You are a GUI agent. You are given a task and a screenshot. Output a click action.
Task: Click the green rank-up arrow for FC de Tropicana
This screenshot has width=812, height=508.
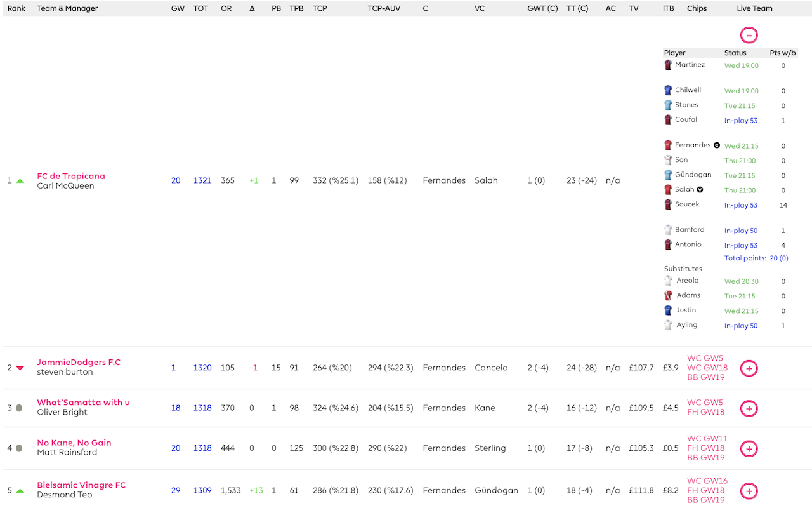(x=20, y=180)
